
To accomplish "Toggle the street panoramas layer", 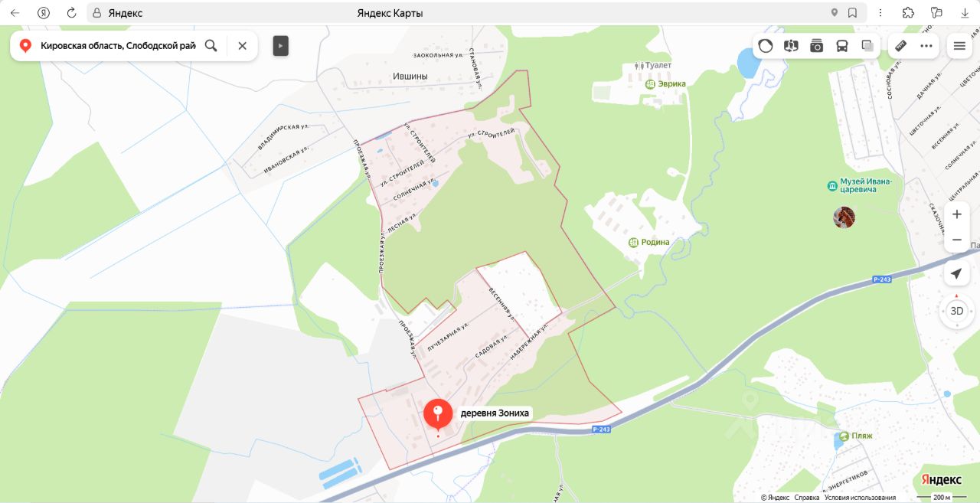I will pos(791,45).
